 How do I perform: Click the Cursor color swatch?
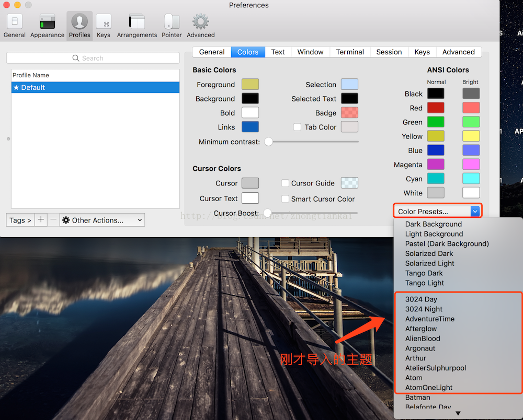(250, 183)
